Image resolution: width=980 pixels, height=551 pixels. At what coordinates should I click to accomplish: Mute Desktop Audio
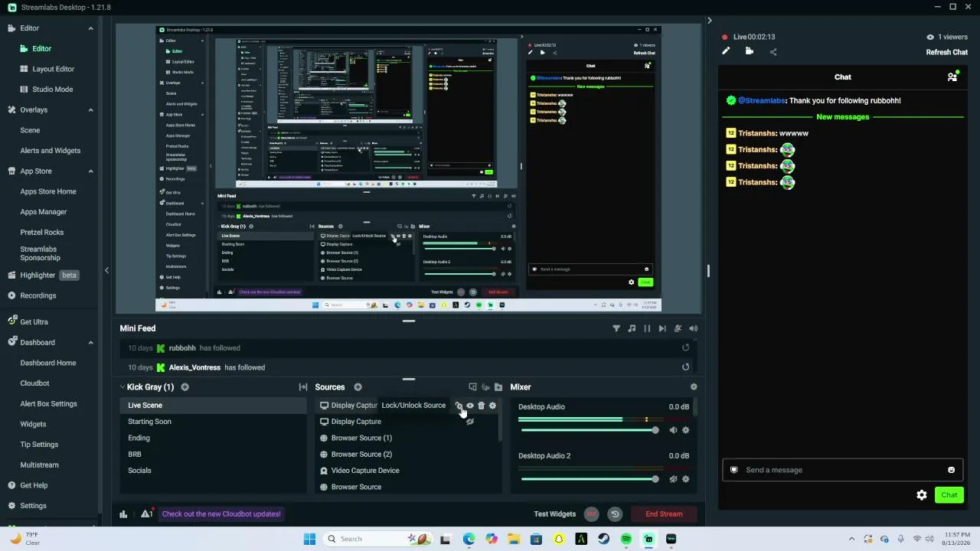(x=673, y=430)
